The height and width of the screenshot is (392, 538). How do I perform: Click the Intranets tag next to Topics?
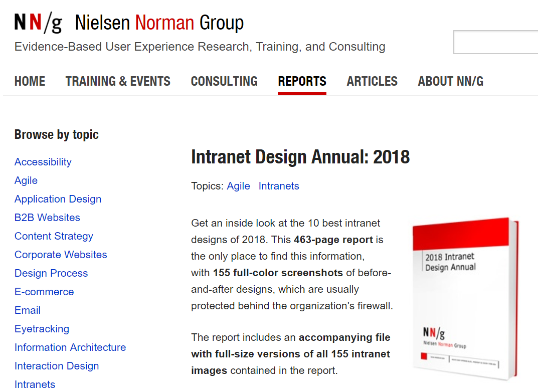click(279, 186)
